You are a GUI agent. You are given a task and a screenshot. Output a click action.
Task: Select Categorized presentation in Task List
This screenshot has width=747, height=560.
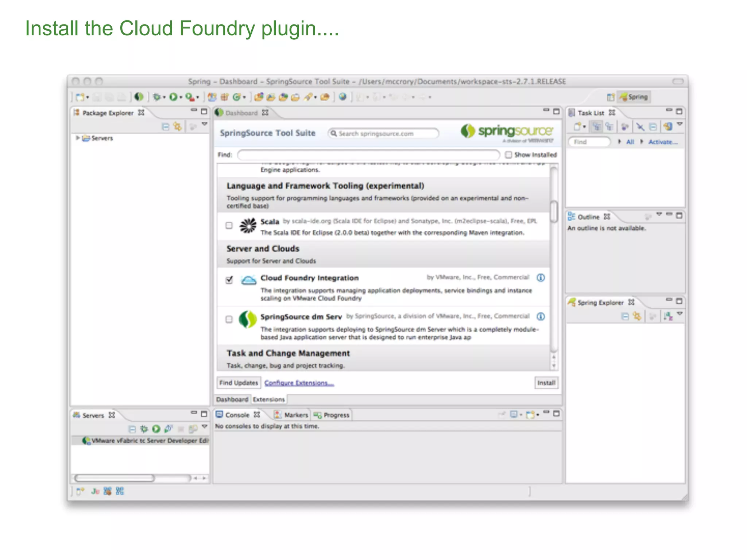(x=597, y=127)
